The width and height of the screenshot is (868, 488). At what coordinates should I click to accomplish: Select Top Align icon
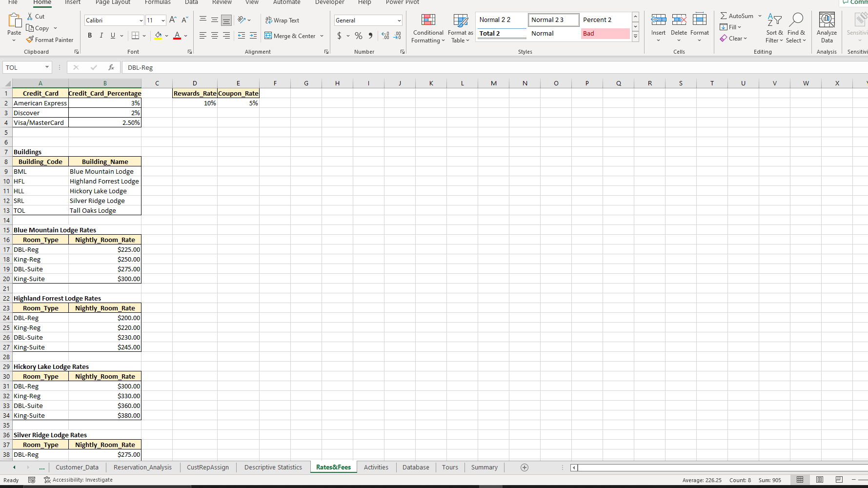click(x=203, y=20)
